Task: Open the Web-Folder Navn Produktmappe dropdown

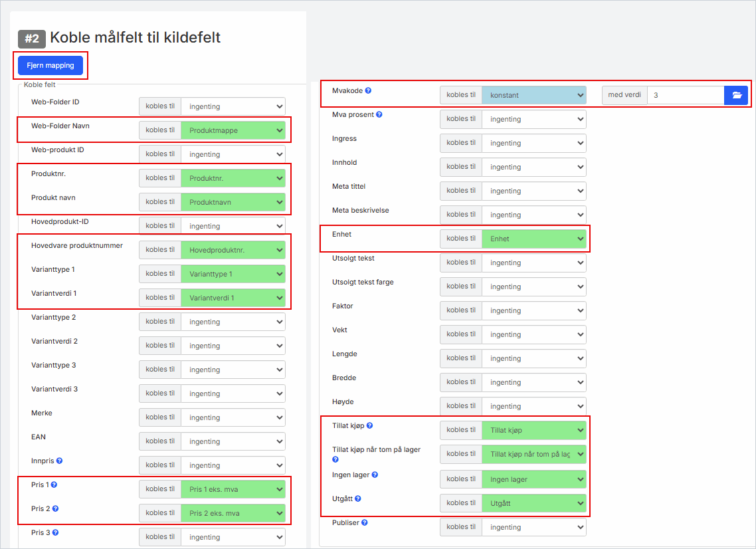Action: (233, 130)
